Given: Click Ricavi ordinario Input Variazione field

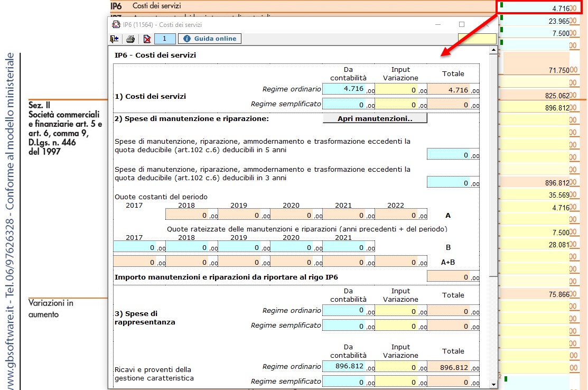Looking at the screenshot, I should pyautogui.click(x=401, y=366).
